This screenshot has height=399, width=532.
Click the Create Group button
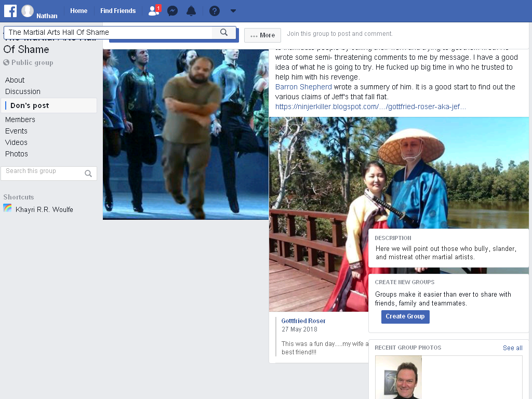point(405,316)
